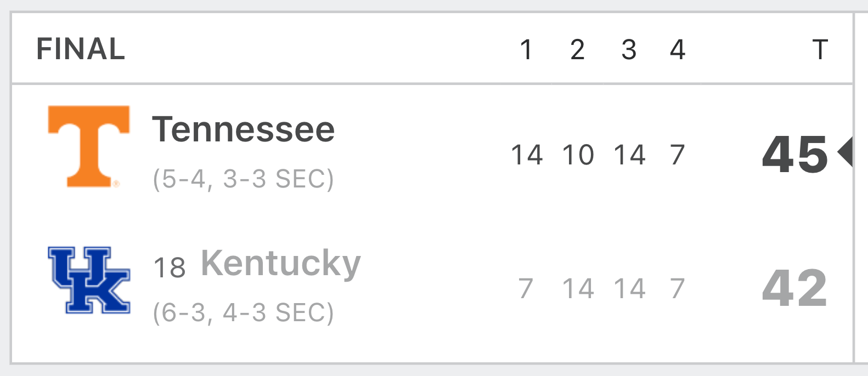Image resolution: width=868 pixels, height=376 pixels.
Task: Click Tennessee's second quarter score 10
Action: 578,155
